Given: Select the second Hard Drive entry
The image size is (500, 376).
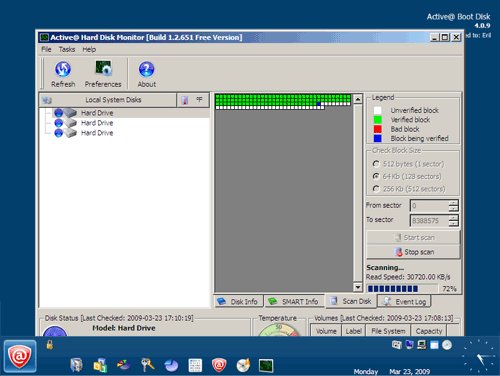Looking at the screenshot, I should 97,123.
